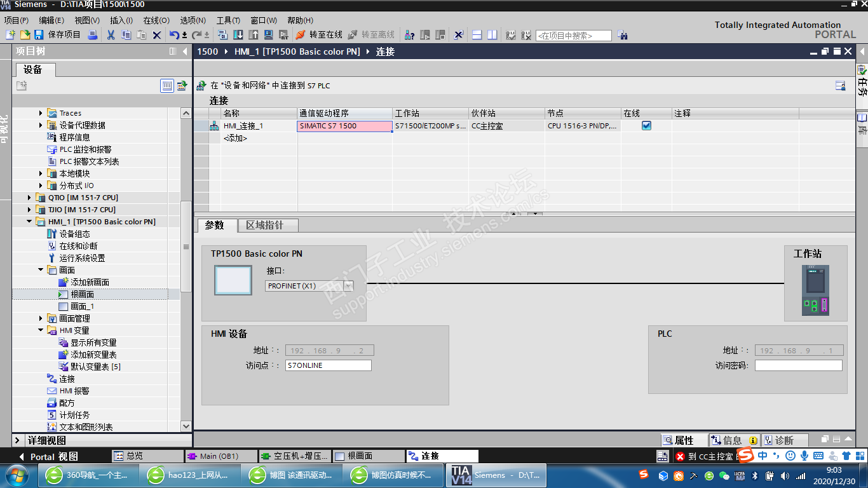Click the accessible devices icon
The width and height of the screenshot is (868, 488).
click(x=410, y=35)
